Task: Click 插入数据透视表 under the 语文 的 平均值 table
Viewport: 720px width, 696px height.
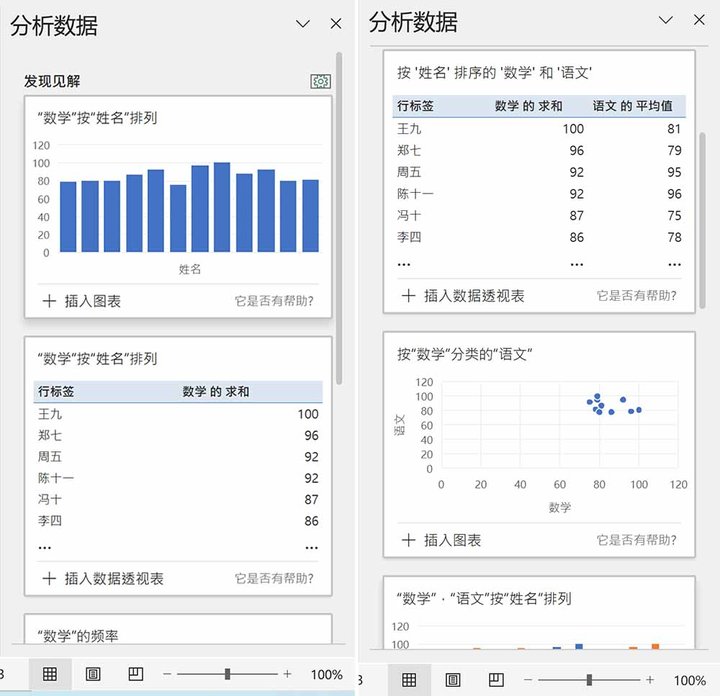Action: click(463, 295)
